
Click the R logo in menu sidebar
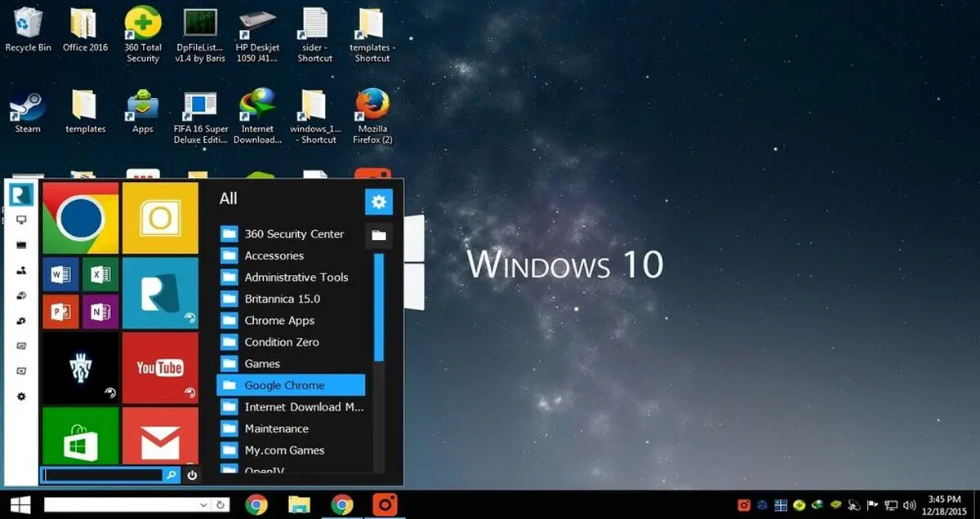[21, 194]
